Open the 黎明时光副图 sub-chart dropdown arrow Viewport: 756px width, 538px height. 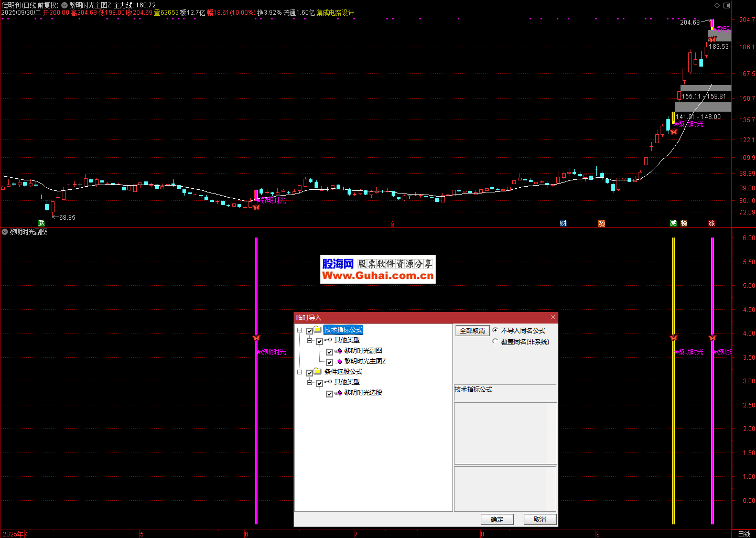5,232
